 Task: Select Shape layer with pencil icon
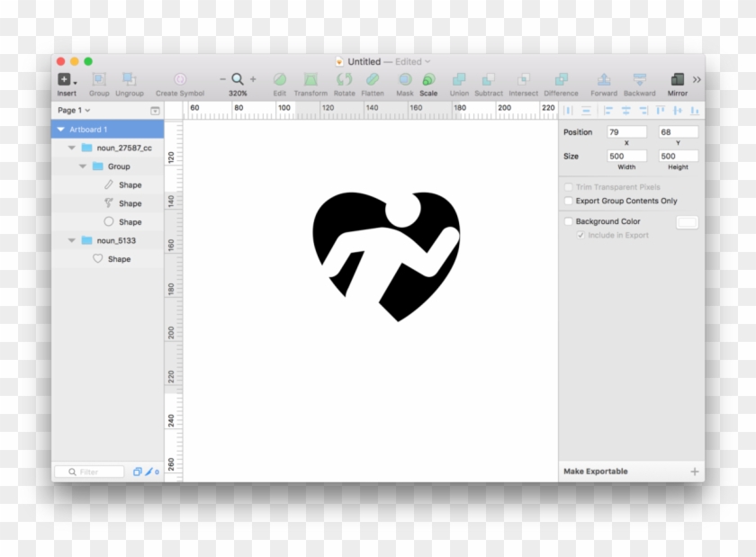(107, 184)
